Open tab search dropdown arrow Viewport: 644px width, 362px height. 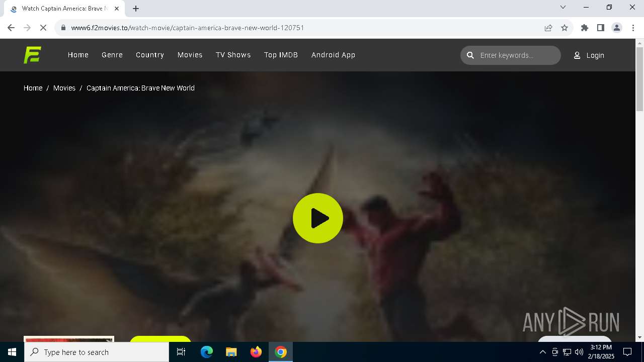[x=563, y=7]
